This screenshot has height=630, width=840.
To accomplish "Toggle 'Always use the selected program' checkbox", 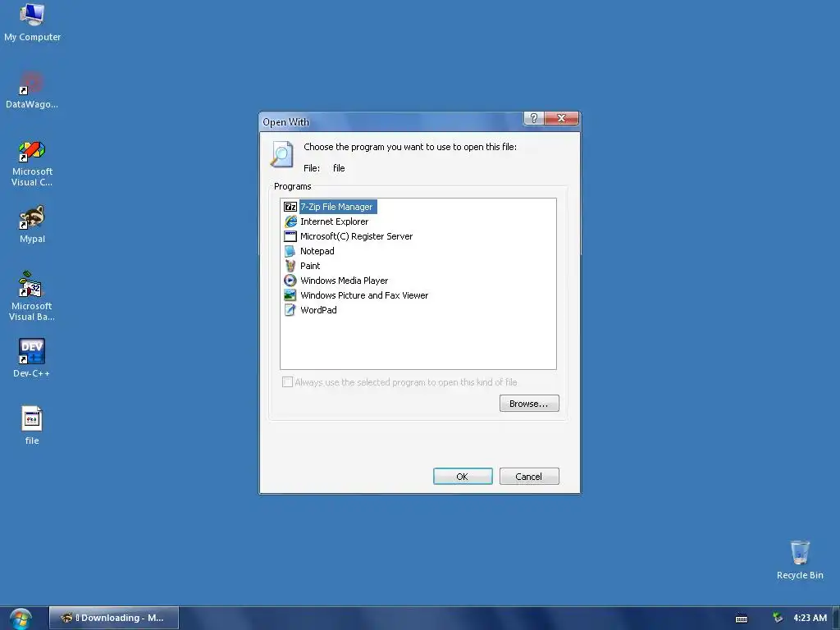I will click(x=288, y=382).
